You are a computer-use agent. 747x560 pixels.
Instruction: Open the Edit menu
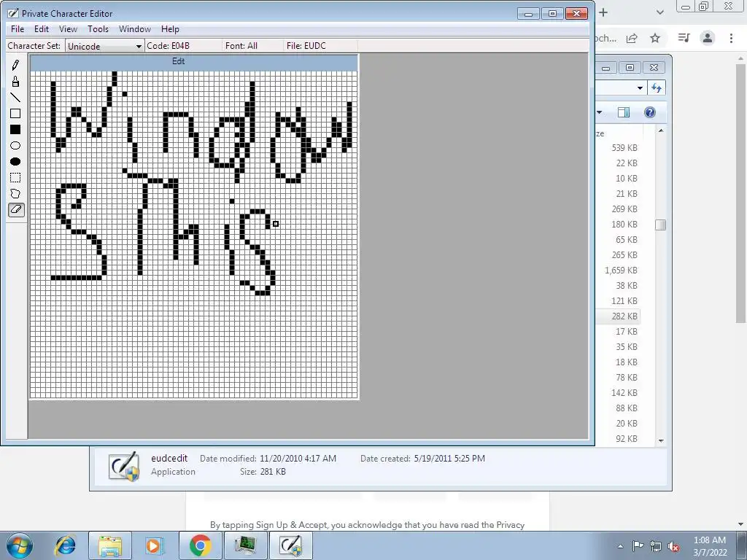[42, 29]
